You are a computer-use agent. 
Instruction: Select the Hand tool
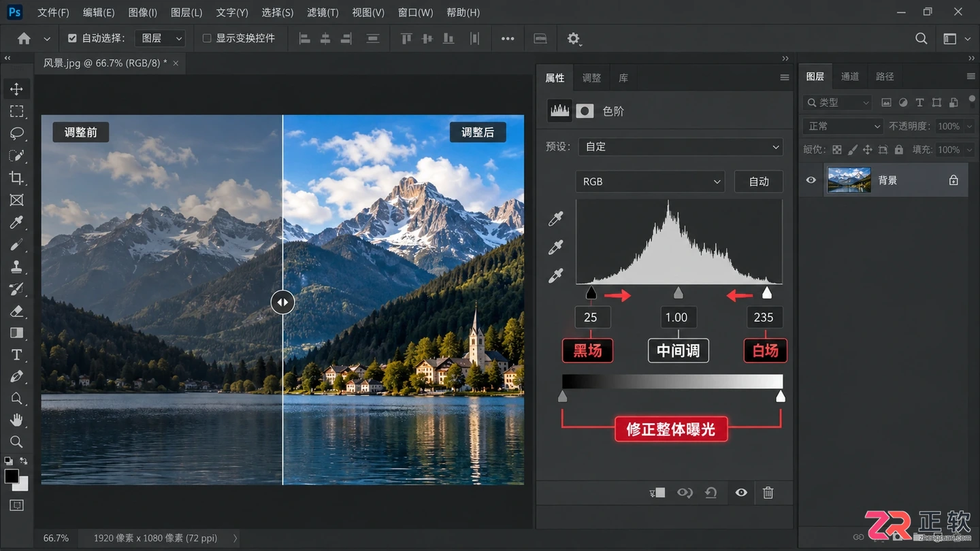pyautogui.click(x=16, y=420)
